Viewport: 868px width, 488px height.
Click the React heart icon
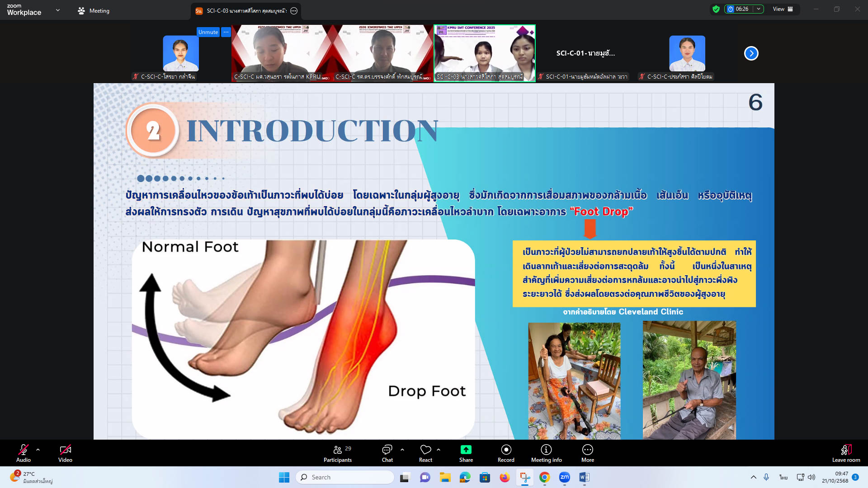point(425,450)
